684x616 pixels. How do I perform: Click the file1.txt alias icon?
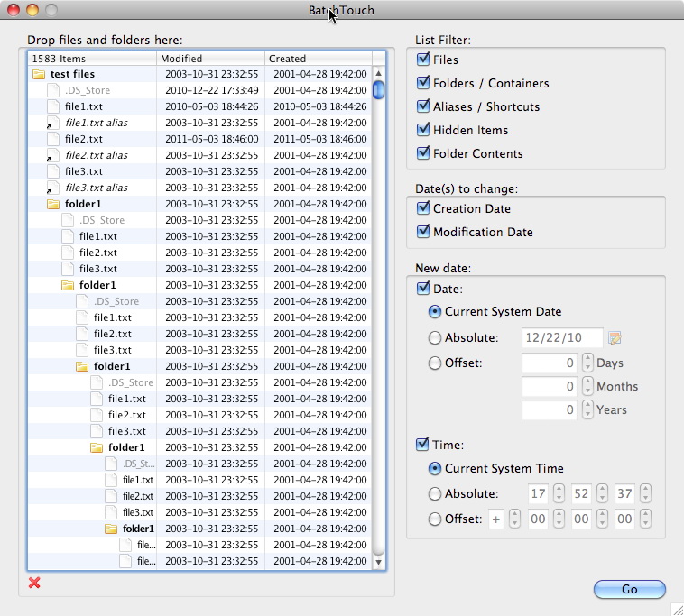click(52, 123)
